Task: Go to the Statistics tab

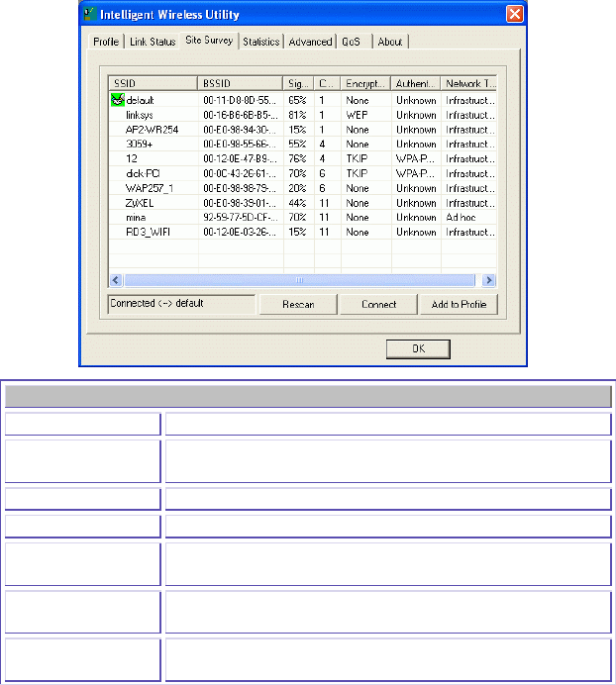Action: coord(261,42)
